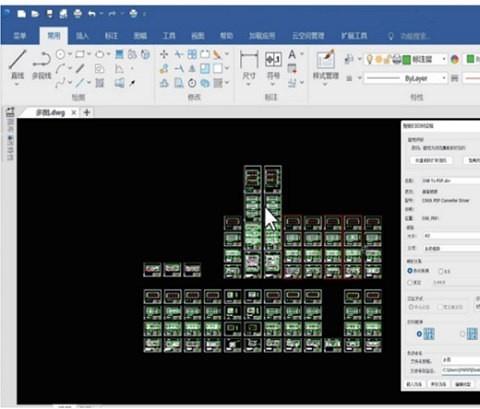Switch to the 标注 ribbon tab
The width and height of the screenshot is (480, 409).
pos(111,36)
